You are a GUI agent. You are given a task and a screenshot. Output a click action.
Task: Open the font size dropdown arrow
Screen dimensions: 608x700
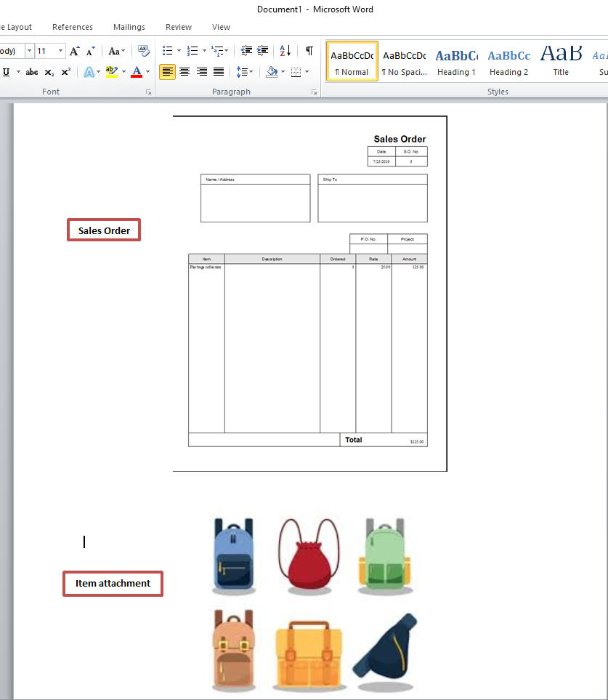pos(61,51)
